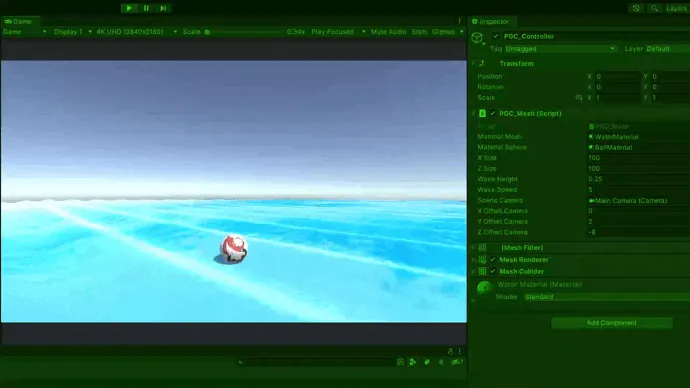Open the Undo History icon in toolbar

636,8
